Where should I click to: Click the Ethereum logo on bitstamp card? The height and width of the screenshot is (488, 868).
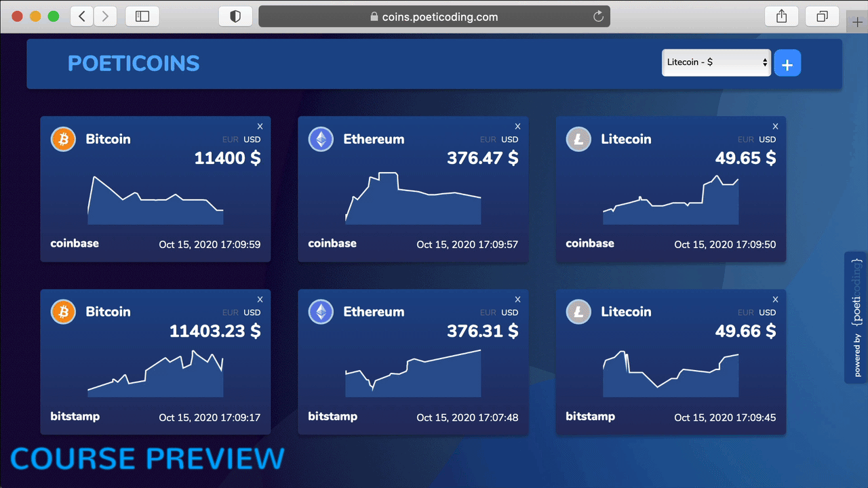[x=321, y=312]
